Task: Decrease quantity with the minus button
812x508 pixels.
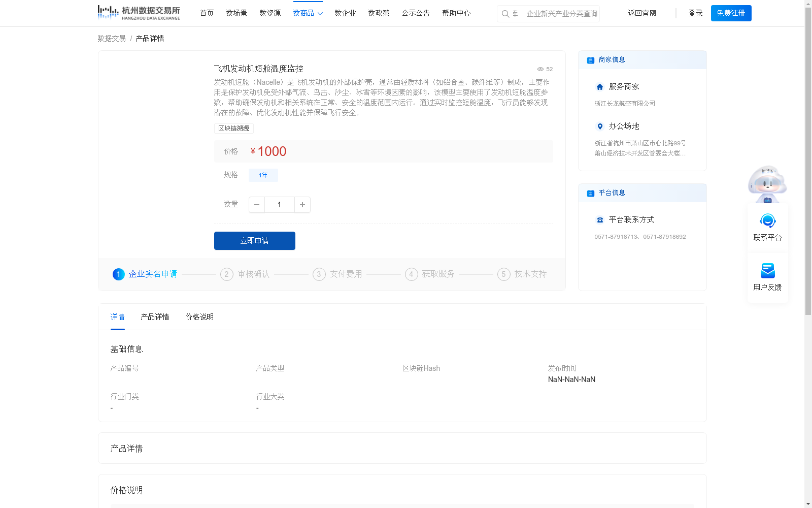Action: point(257,205)
